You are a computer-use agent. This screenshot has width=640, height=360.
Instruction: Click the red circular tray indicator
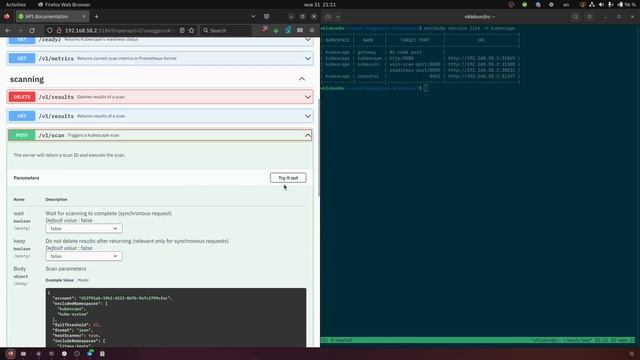[x=511, y=4]
